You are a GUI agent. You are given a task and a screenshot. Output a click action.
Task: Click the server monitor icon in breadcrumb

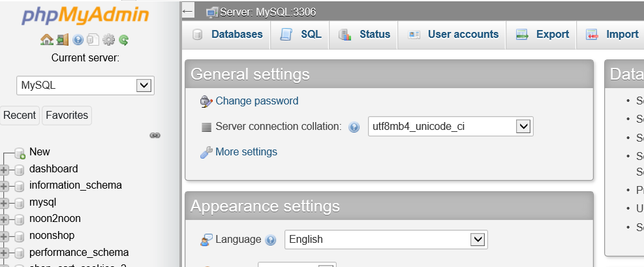212,12
